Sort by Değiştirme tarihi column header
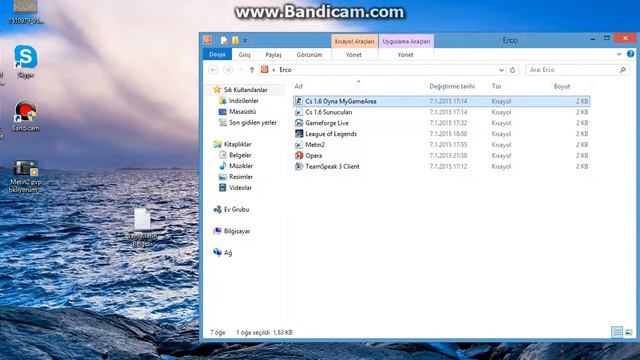 pos(452,86)
